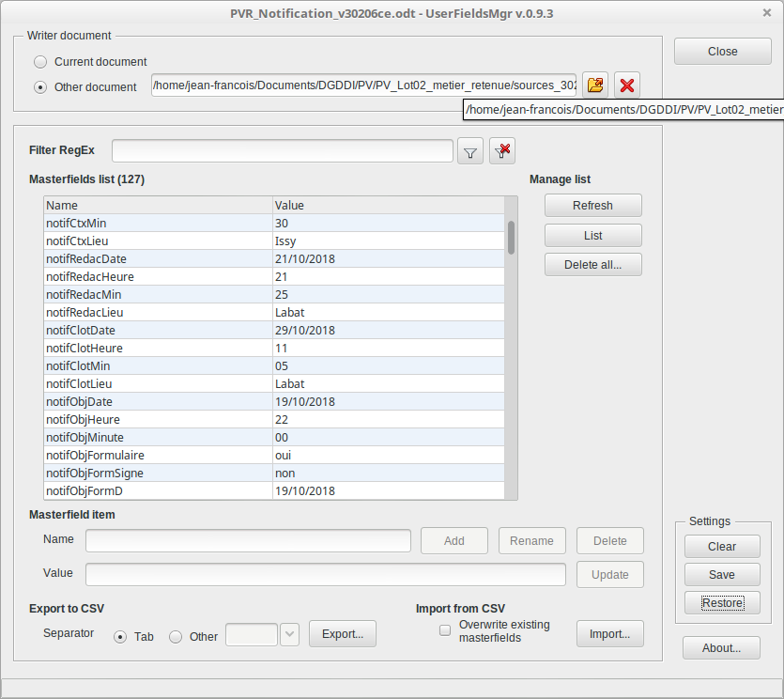This screenshot has height=699, width=784.
Task: Click the value '29/10/2018' cell
Action: [389, 330]
